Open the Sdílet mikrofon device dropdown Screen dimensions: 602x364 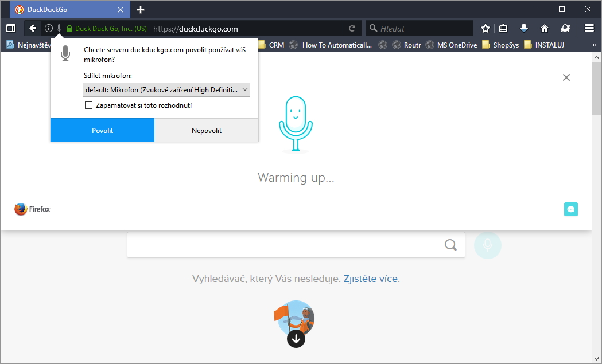coord(166,90)
